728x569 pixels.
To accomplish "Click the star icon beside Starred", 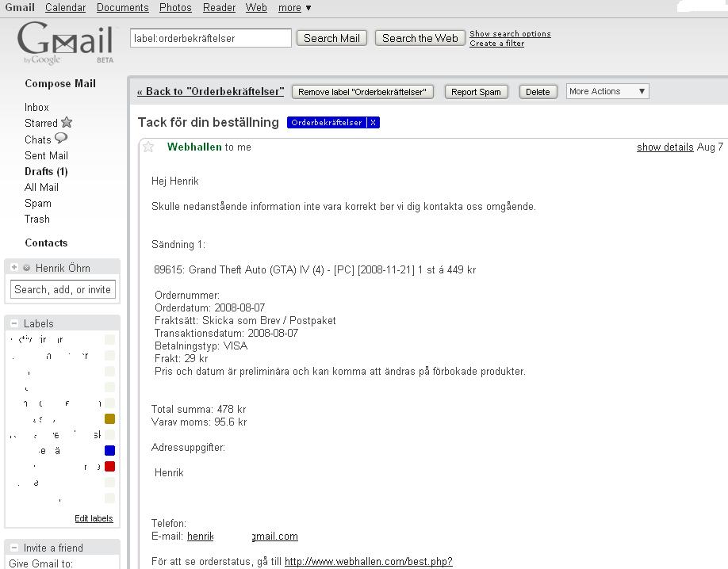I will pyautogui.click(x=67, y=123).
